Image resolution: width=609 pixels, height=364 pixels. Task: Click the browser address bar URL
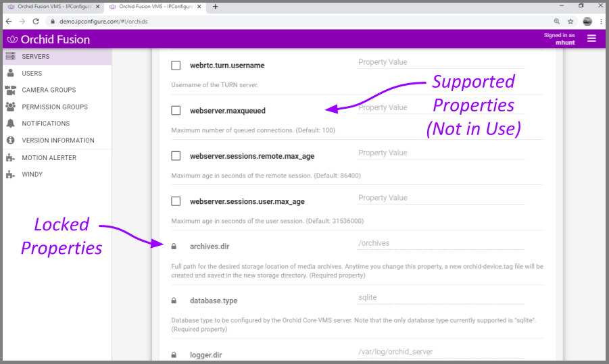coord(103,22)
